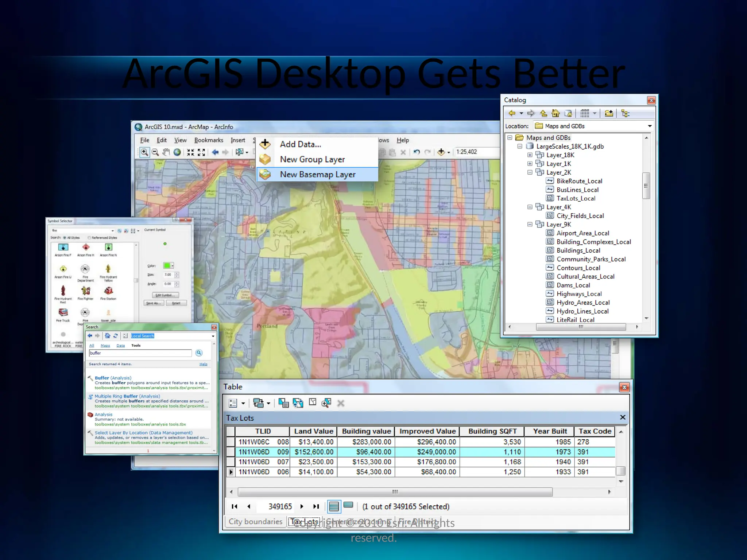Click the row selector box for 1N1W06C 008

click(x=231, y=442)
